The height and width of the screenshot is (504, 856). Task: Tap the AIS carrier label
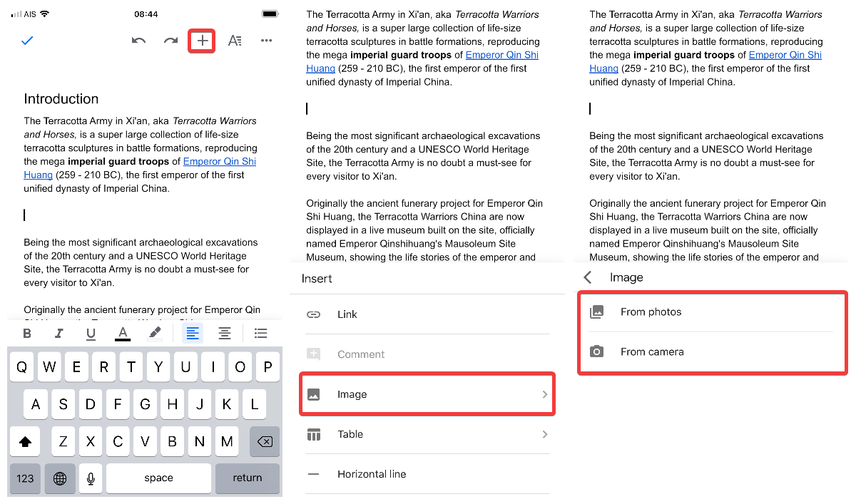click(31, 14)
